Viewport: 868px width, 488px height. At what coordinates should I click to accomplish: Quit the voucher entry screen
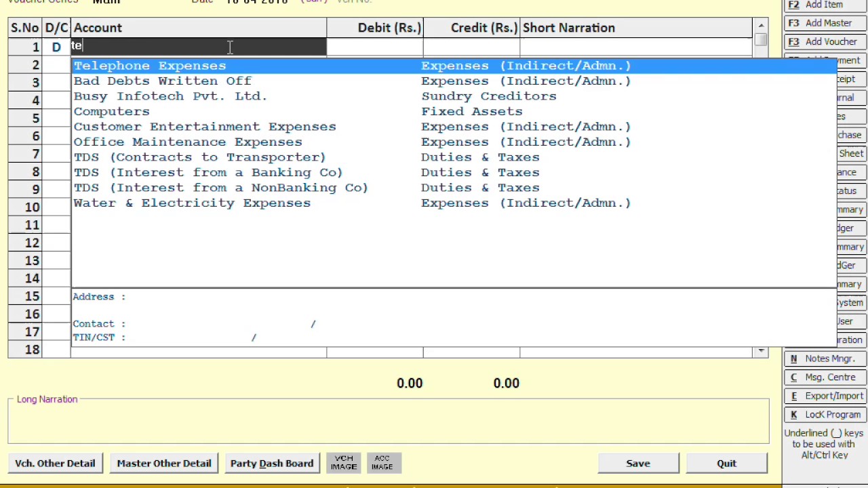coord(726,463)
